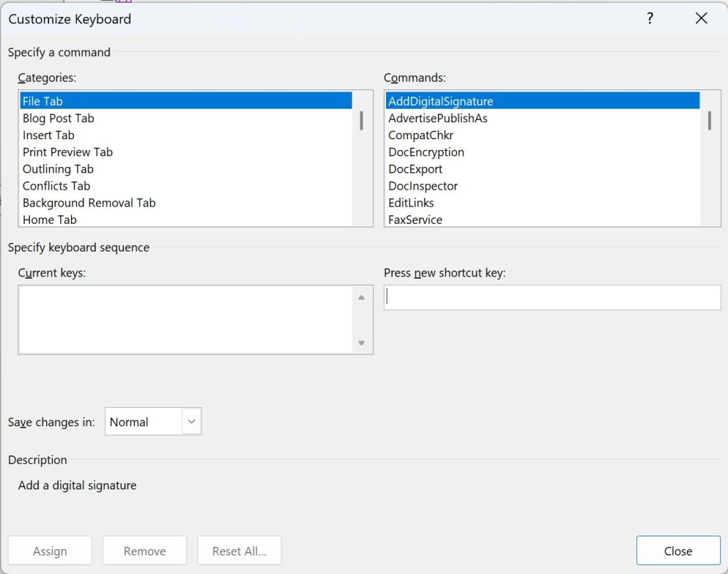Image resolution: width=728 pixels, height=574 pixels.
Task: Click the Categories list scrollbar thumb
Action: pyautogui.click(x=362, y=121)
